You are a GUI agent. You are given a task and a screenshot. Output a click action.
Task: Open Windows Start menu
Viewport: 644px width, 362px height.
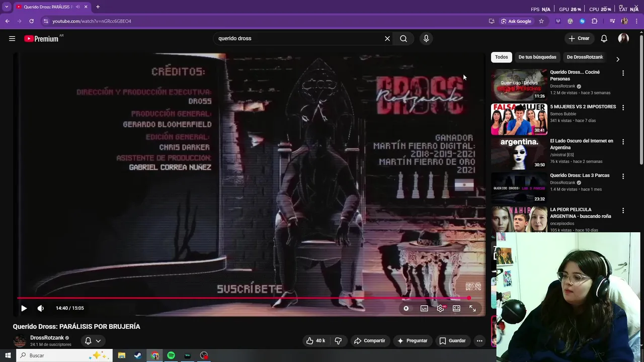point(8,355)
